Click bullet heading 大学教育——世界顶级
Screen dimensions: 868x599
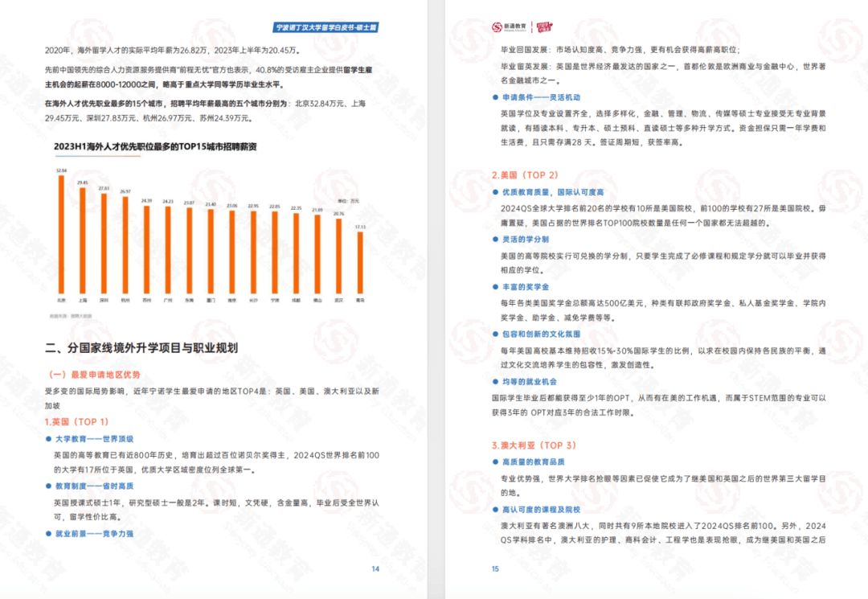click(x=94, y=439)
